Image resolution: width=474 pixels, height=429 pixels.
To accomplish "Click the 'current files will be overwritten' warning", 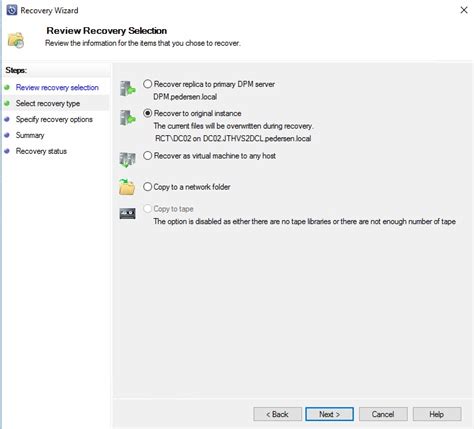I will click(x=233, y=126).
